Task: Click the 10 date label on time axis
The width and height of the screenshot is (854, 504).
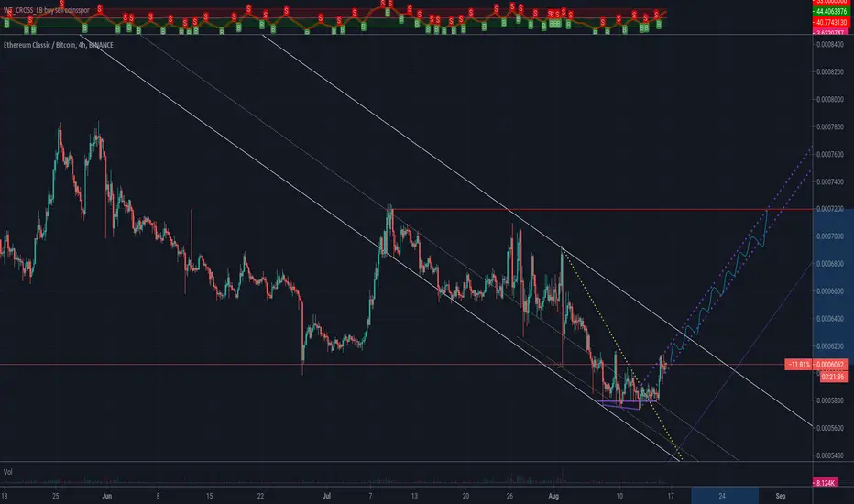Action: [619, 496]
